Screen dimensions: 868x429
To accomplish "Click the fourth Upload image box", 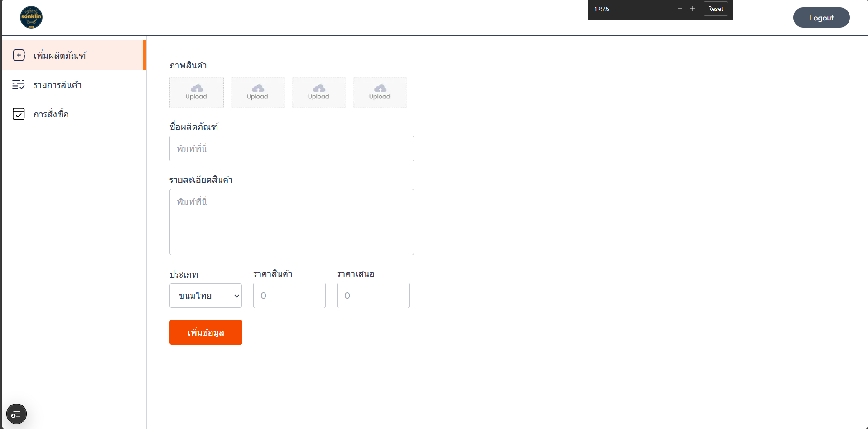I will pyautogui.click(x=380, y=93).
